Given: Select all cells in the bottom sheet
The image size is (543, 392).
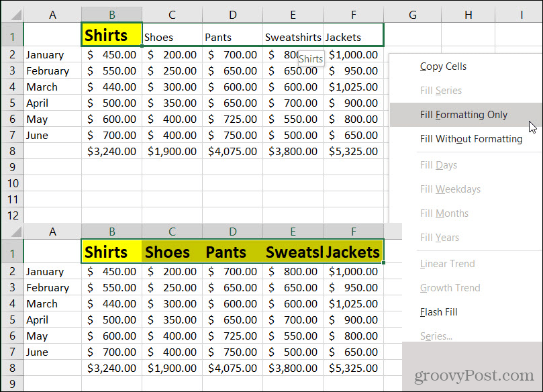Looking at the screenshot, I should (x=13, y=232).
